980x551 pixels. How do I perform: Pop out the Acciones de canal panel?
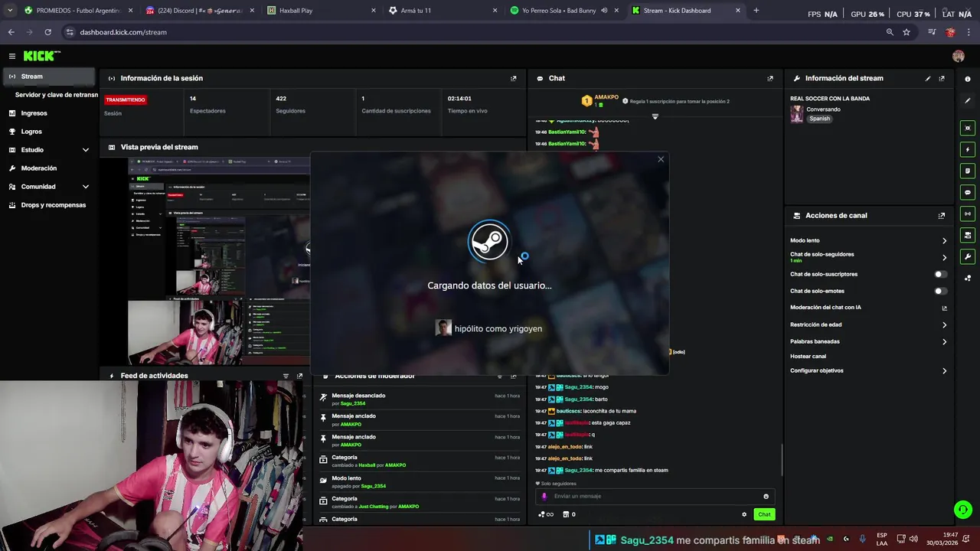click(942, 216)
